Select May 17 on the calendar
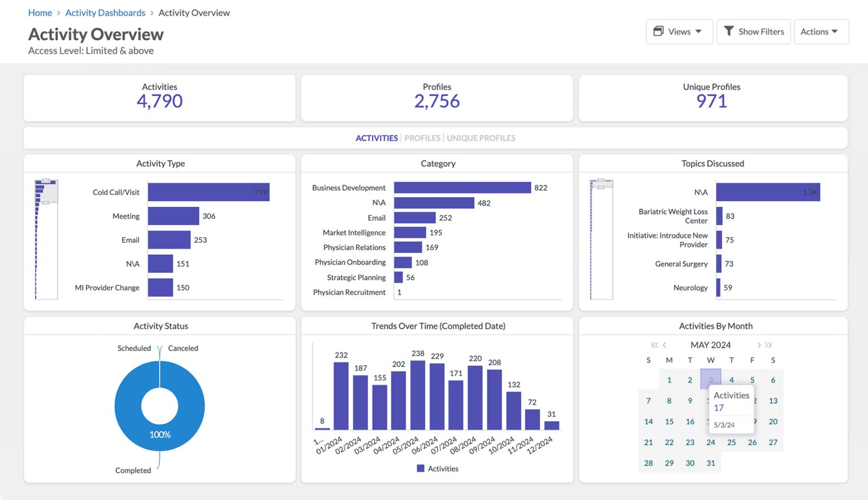Image resolution: width=868 pixels, height=500 pixels. (x=710, y=421)
